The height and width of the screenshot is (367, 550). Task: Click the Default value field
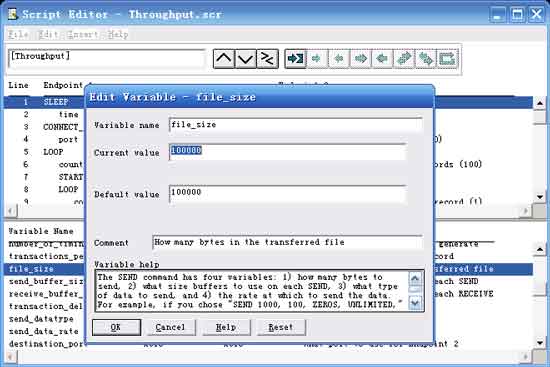tap(288, 194)
